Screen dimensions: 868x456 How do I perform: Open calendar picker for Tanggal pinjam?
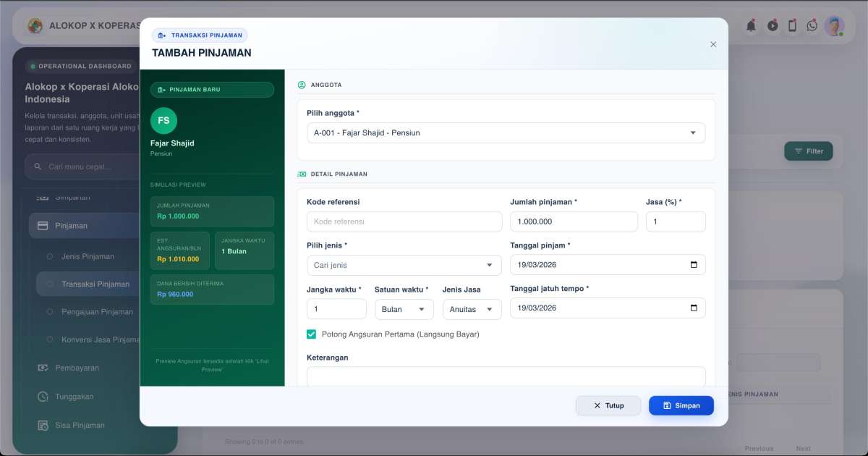coord(694,265)
